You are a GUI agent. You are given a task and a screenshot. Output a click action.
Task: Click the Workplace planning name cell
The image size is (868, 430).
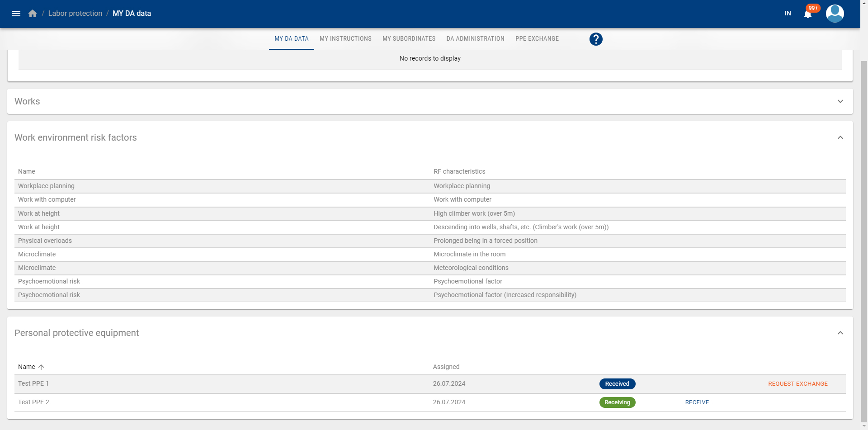pos(46,186)
